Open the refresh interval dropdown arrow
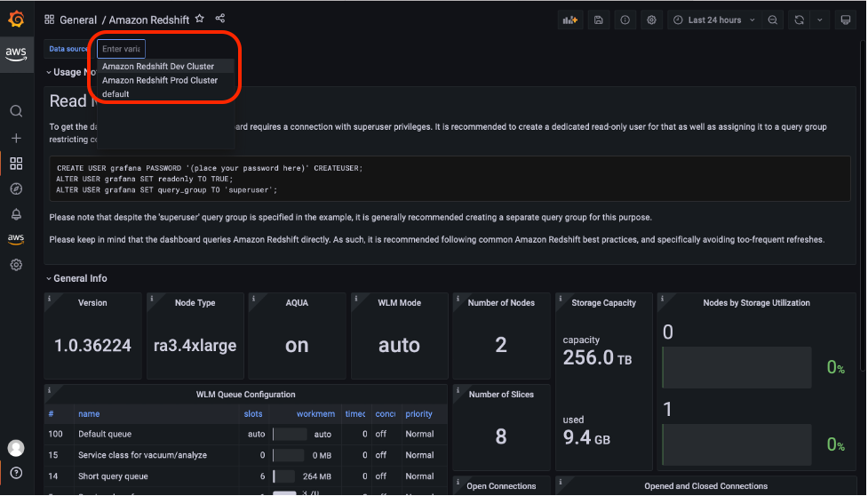This screenshot has height=496, width=868. point(819,20)
